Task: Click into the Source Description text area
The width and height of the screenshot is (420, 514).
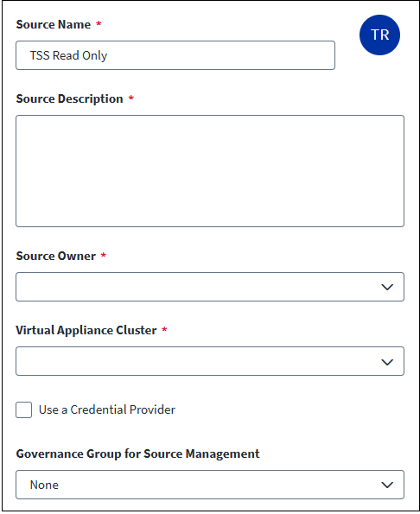Action: (x=210, y=171)
